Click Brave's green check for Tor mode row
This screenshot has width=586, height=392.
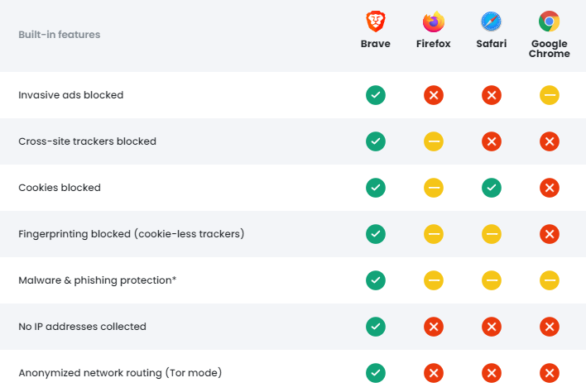376,373
